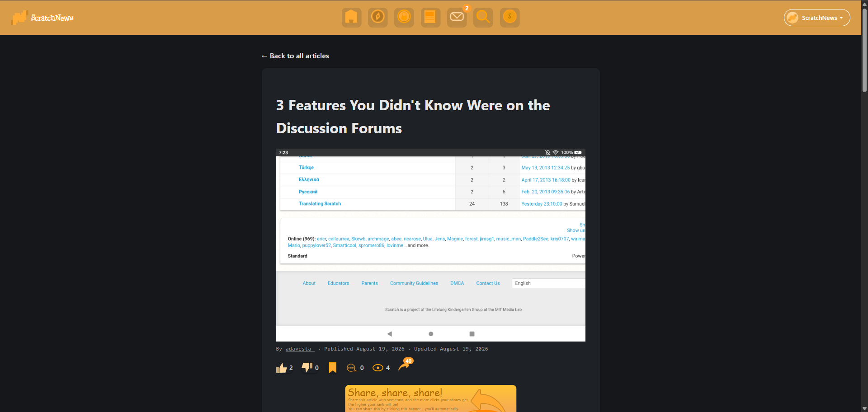Open the profile avatar icon in header
Screen dimensions: 868x412
pos(404,18)
